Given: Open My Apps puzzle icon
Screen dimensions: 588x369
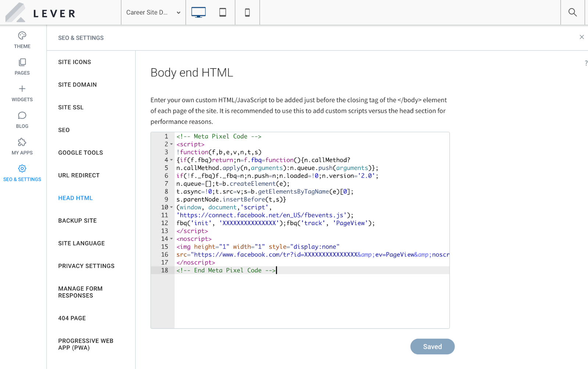Looking at the screenshot, I should 22,142.
